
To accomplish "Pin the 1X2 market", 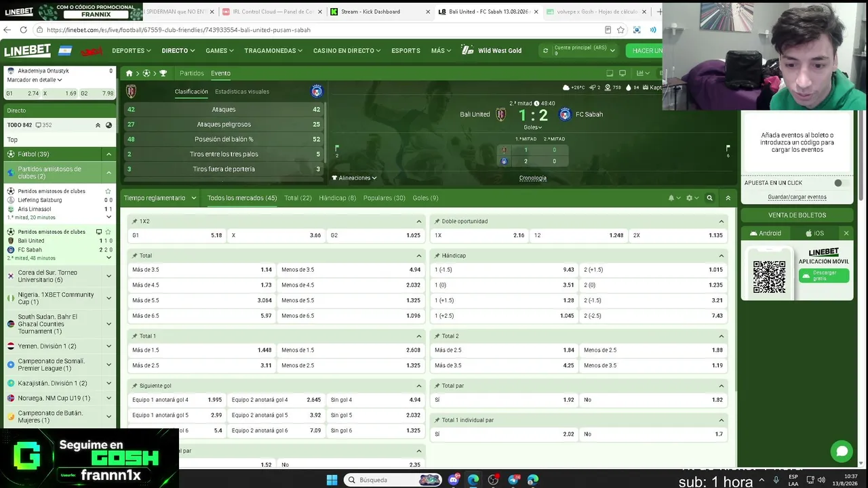I will (134, 222).
